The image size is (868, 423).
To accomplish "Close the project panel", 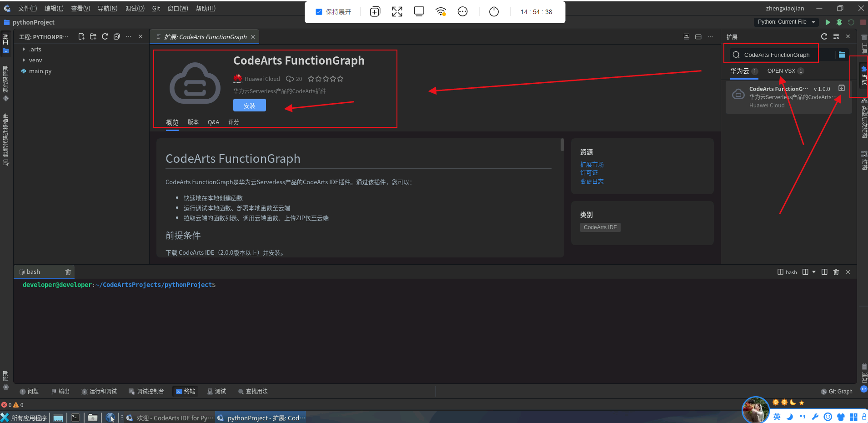I will (140, 37).
